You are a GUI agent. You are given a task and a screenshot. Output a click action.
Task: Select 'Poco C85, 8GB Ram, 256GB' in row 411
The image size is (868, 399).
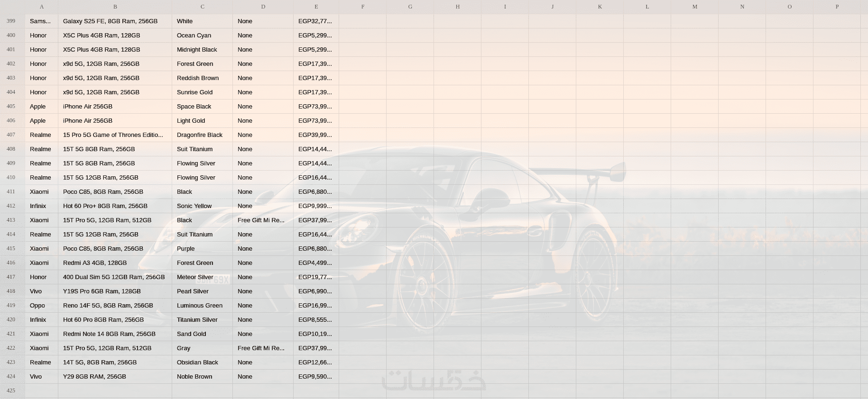click(x=115, y=192)
